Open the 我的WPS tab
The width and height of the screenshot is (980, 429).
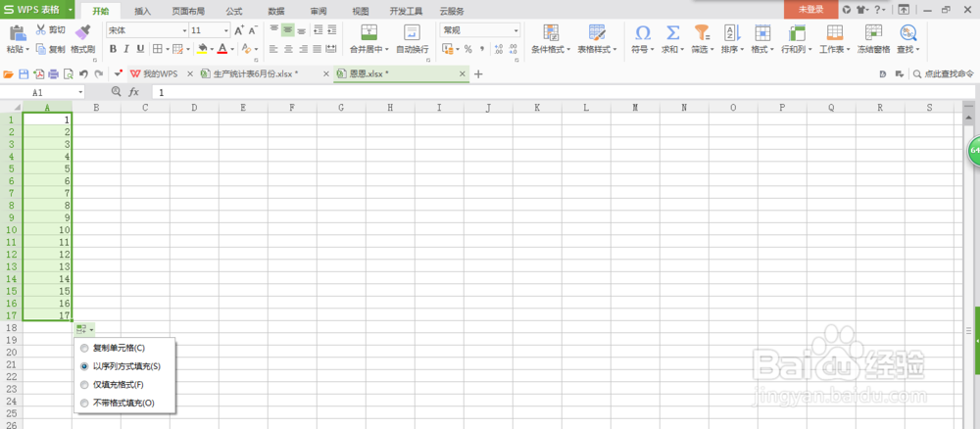160,74
